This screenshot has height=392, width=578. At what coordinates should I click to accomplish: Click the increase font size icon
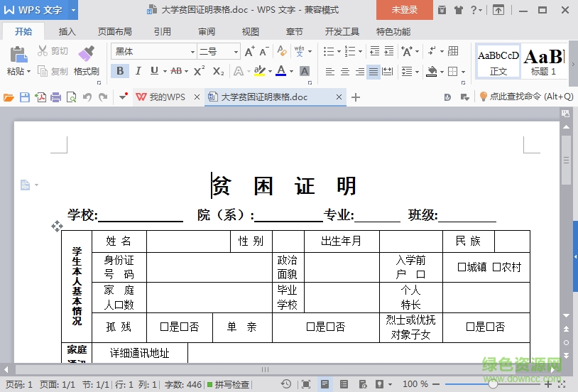(249, 51)
